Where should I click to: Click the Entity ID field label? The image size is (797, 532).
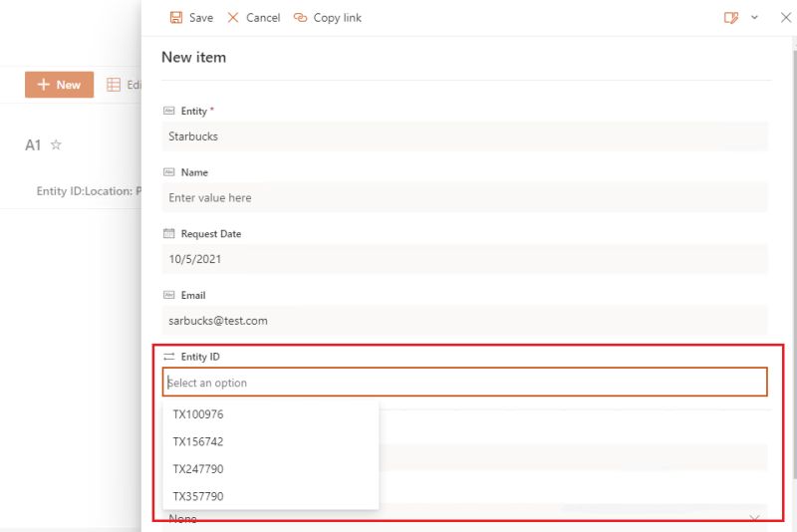point(200,357)
